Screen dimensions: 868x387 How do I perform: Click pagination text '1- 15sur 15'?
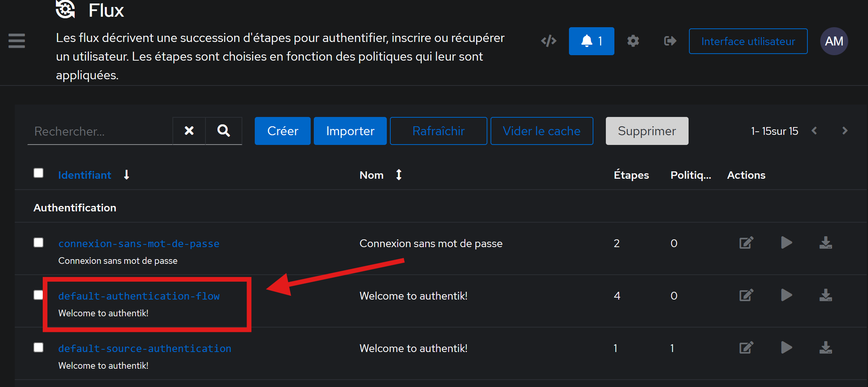tap(774, 131)
